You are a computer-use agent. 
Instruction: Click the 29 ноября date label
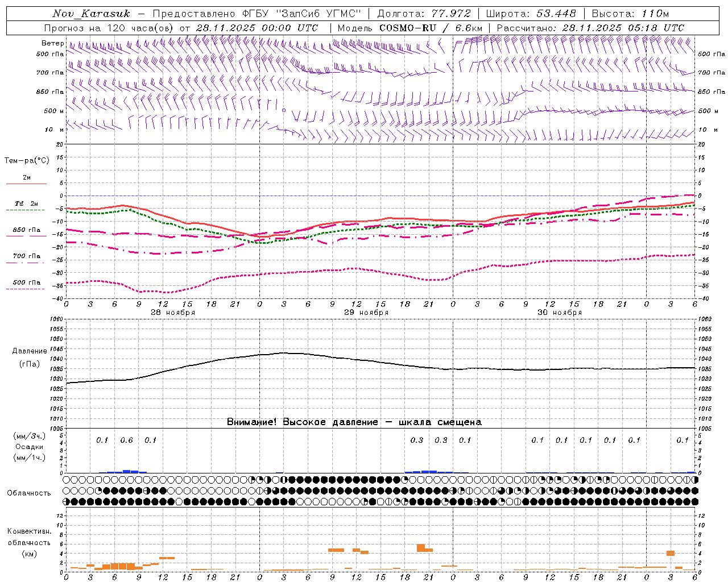click(366, 313)
